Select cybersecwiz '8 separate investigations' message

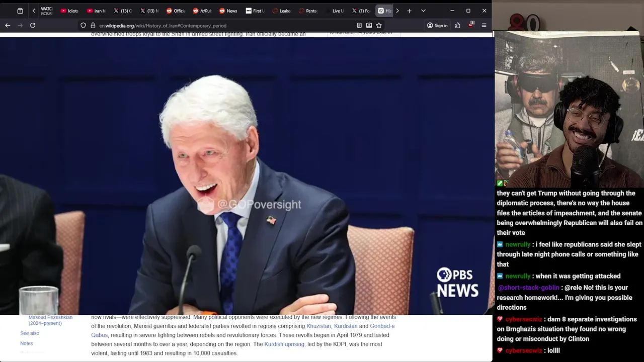coord(567,329)
